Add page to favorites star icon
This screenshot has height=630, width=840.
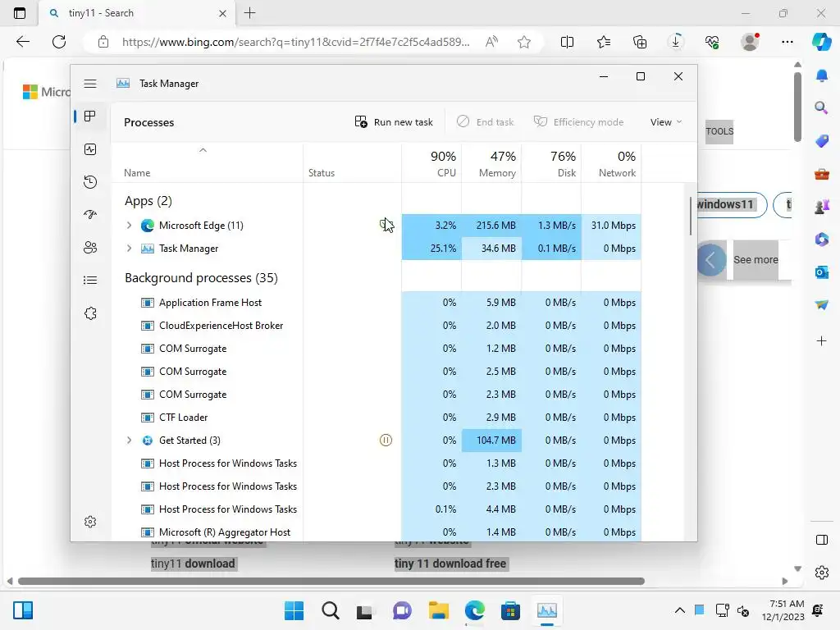[524, 42]
